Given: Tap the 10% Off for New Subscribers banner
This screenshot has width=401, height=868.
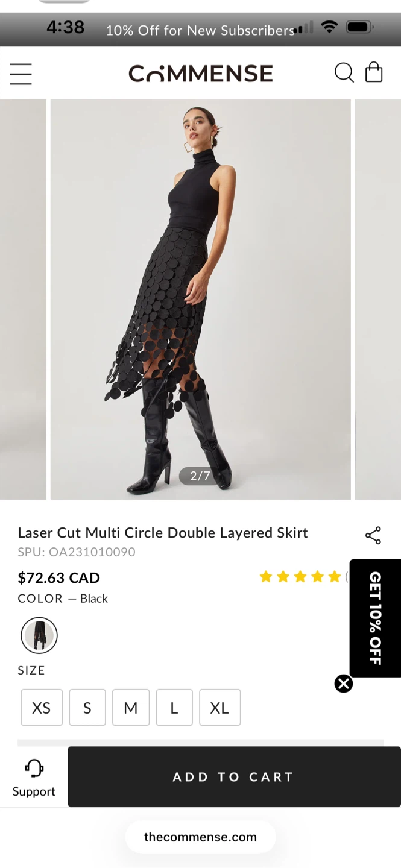Looking at the screenshot, I should (x=199, y=30).
